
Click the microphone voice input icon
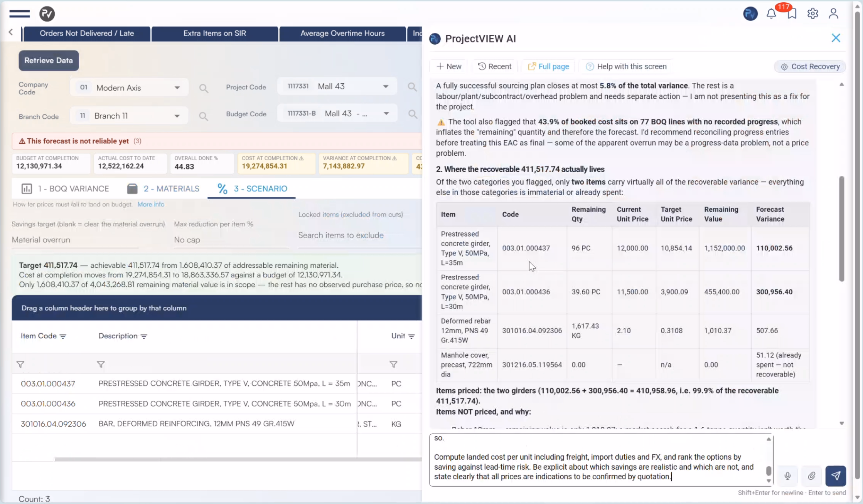coord(787,476)
